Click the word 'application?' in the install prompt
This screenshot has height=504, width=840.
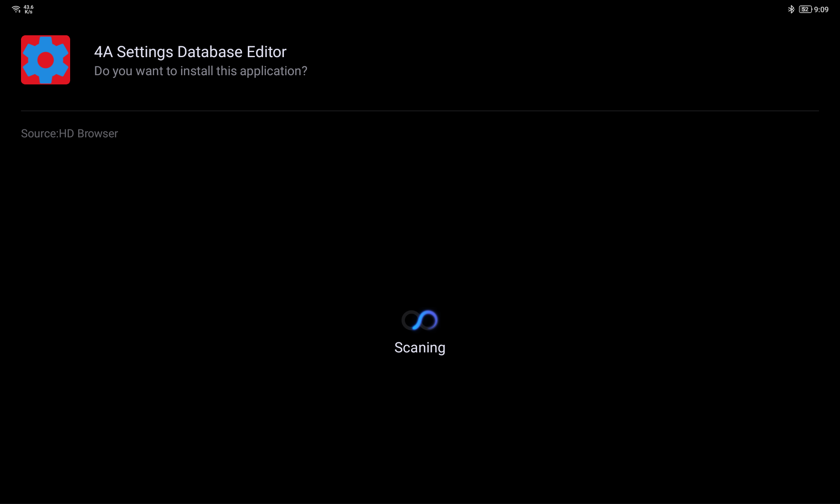tap(273, 71)
